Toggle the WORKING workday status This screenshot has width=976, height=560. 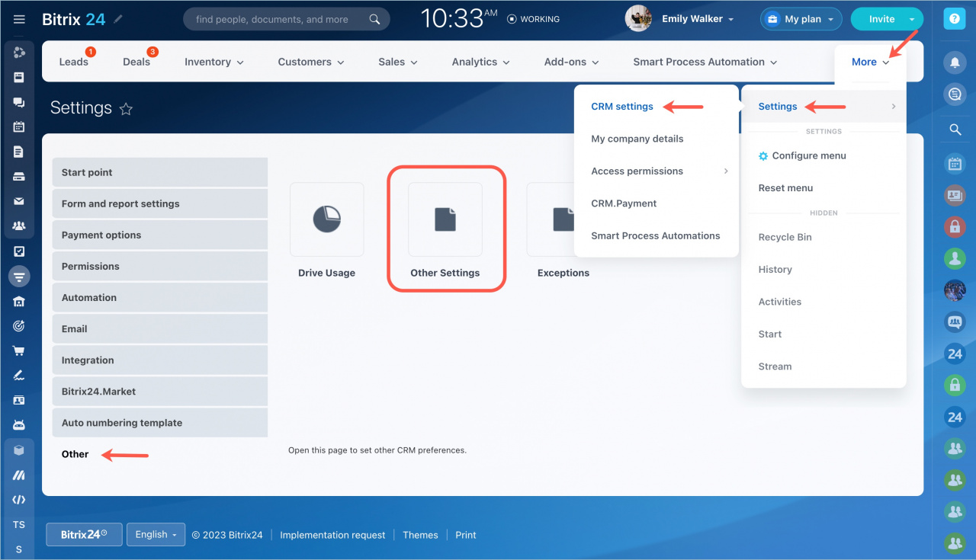[x=534, y=19]
